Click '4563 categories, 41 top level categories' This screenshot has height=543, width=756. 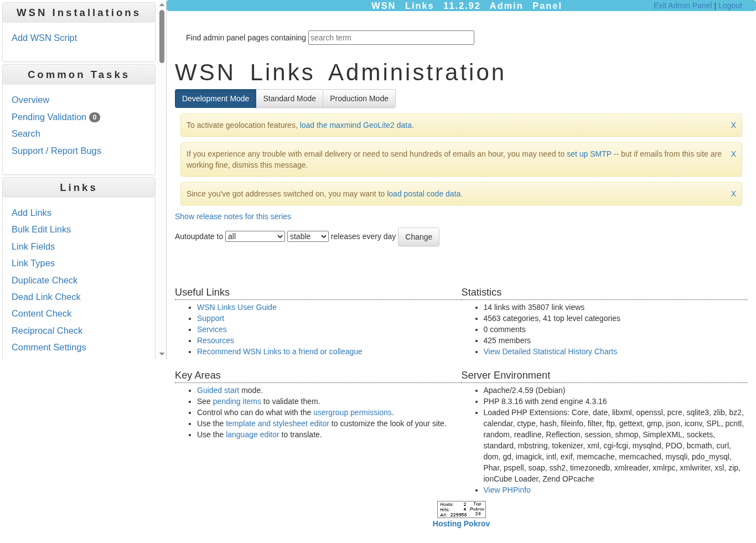(552, 318)
